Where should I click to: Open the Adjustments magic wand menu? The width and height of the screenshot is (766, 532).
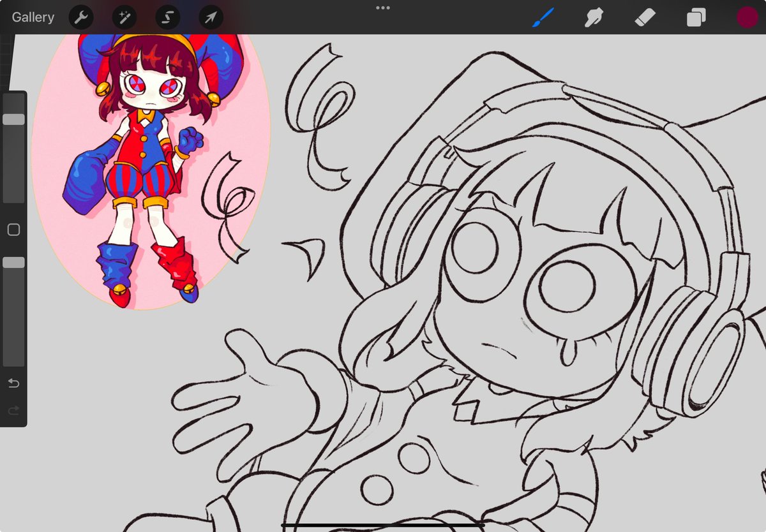[124, 17]
